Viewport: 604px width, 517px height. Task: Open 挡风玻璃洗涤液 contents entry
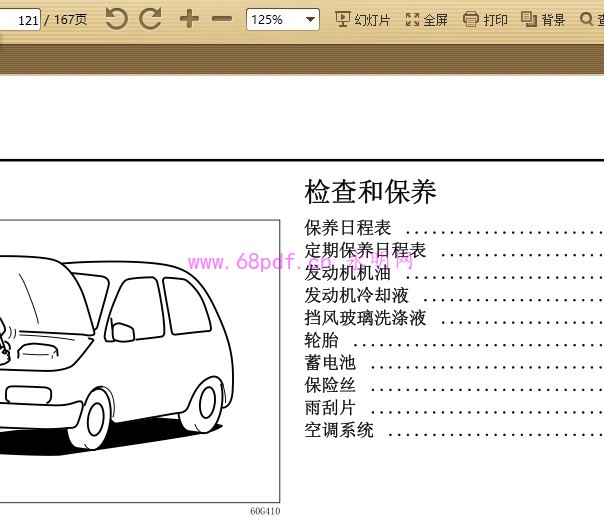(365, 318)
